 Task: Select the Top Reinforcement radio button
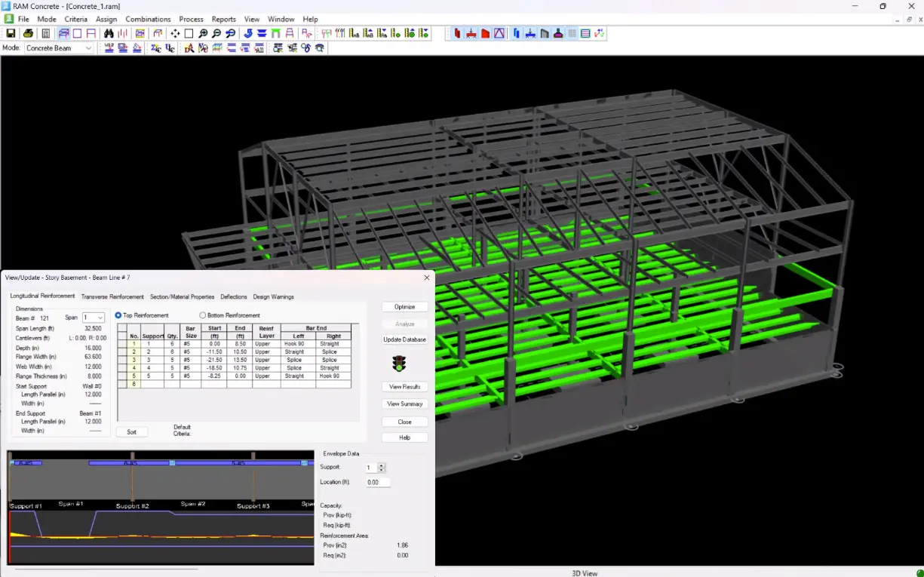(118, 315)
